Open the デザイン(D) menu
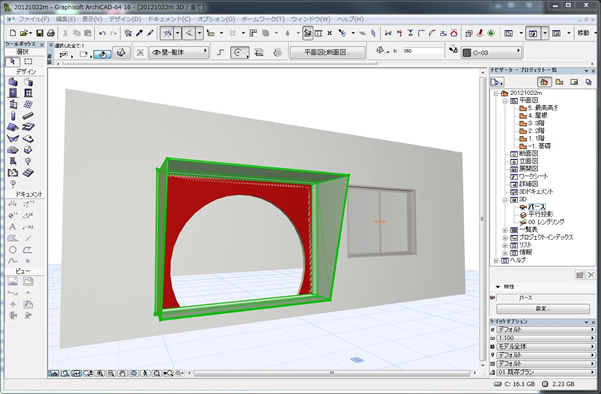Screen dimensions: 601x394 click(125, 19)
